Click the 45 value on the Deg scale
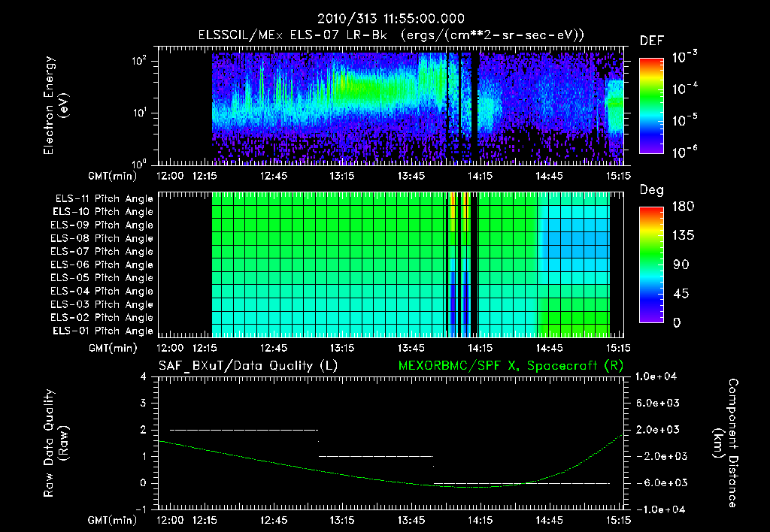This screenshot has width=770, height=532. click(681, 294)
